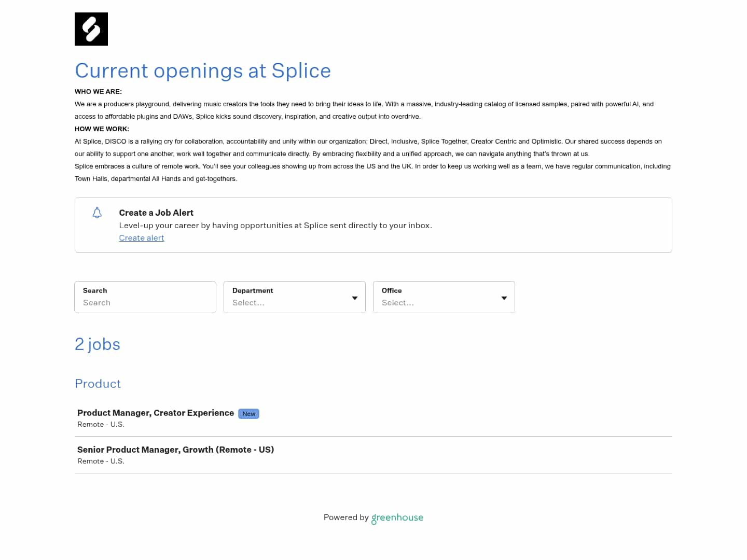
Task: Click the Current openings at Splice heading
Action: (203, 71)
